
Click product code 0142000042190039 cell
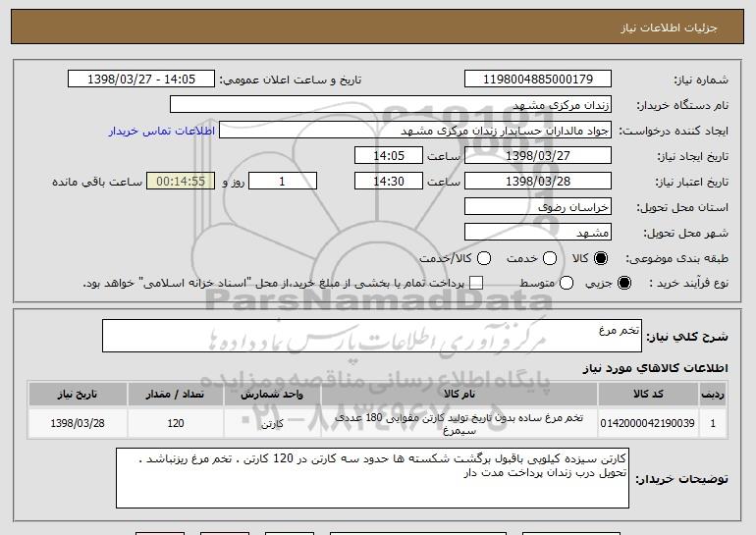click(648, 423)
